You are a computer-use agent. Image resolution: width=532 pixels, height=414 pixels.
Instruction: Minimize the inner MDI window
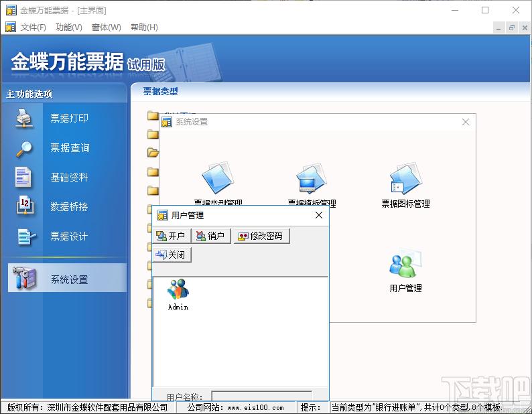pos(498,28)
